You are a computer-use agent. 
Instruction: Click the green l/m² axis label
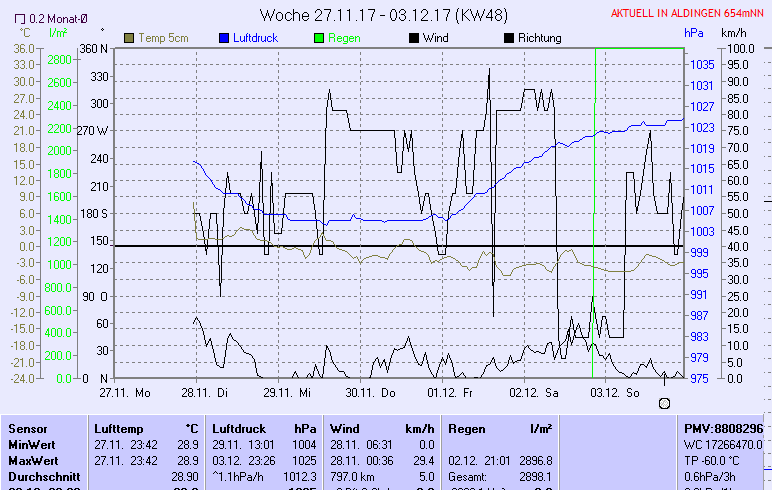point(59,33)
